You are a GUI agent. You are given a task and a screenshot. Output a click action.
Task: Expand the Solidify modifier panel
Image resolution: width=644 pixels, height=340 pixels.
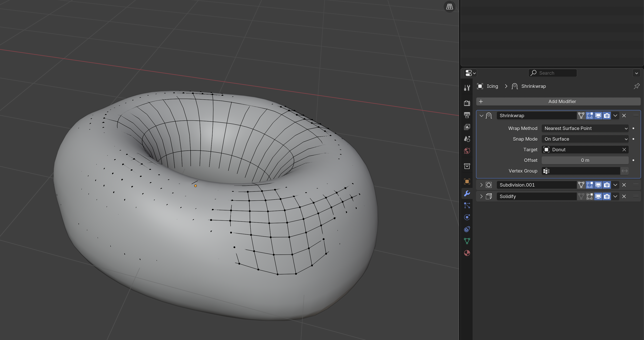click(x=481, y=196)
